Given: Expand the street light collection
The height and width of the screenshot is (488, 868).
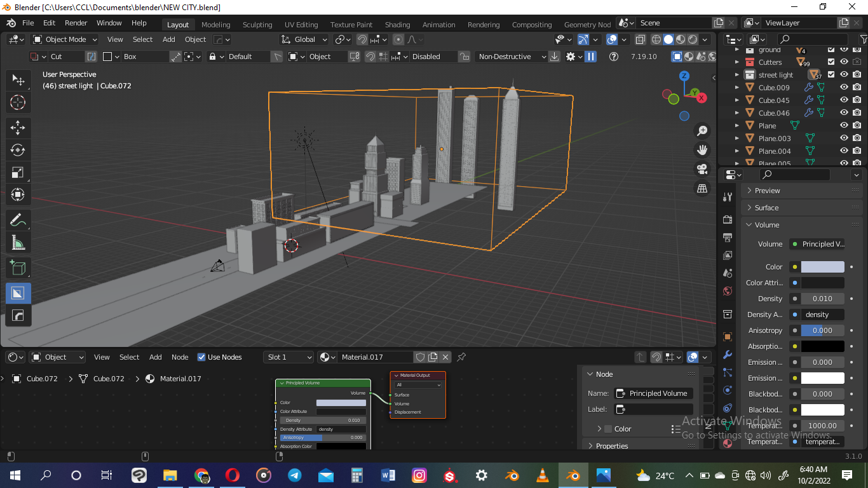Looking at the screenshot, I should click(x=738, y=75).
